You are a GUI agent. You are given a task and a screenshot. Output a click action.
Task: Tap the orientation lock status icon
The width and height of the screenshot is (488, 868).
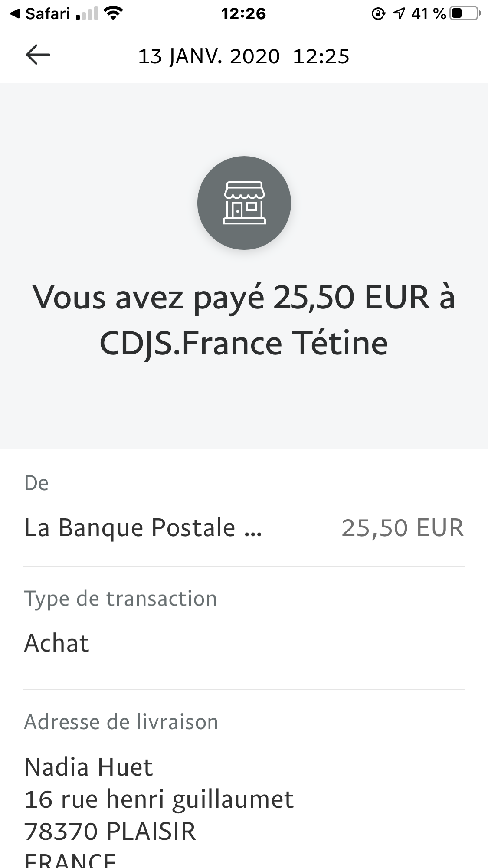378,14
